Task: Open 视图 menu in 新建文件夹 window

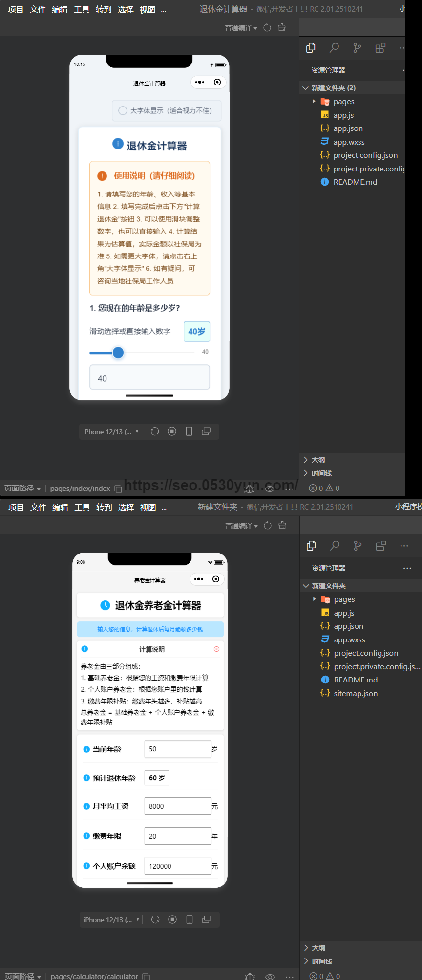Action: coord(148,507)
